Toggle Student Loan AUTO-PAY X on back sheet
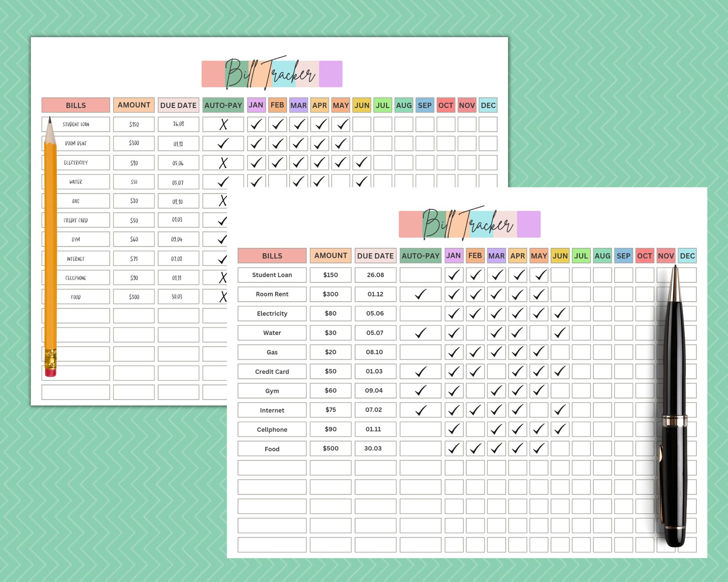The height and width of the screenshot is (582, 728). point(223,124)
